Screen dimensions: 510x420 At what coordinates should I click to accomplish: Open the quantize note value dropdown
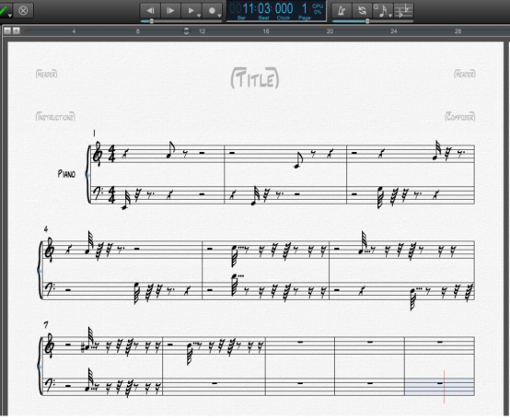(390, 15)
